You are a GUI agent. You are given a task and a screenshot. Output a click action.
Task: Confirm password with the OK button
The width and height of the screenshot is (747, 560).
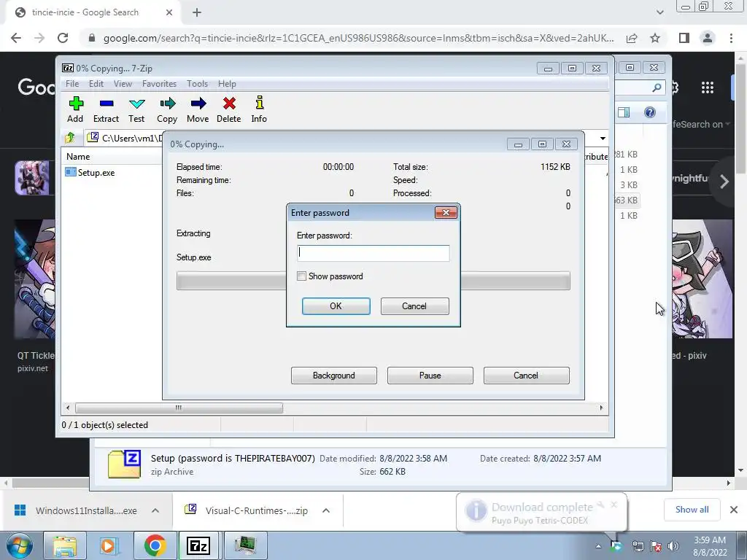(x=336, y=306)
